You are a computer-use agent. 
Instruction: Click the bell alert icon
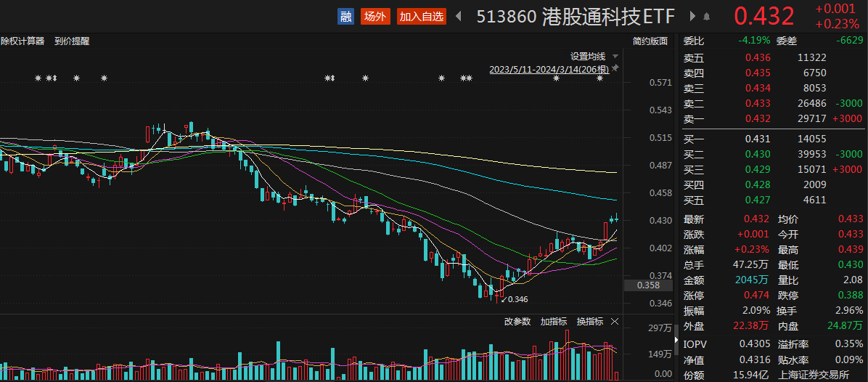tap(707, 17)
